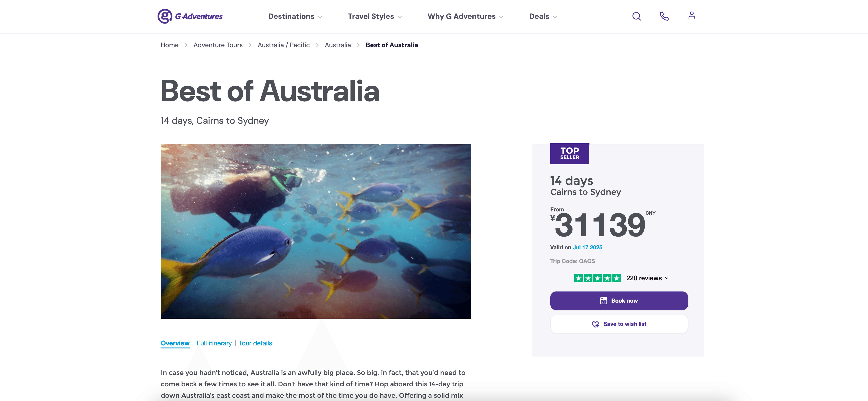Open the snorkeling fish hero image

316,231
